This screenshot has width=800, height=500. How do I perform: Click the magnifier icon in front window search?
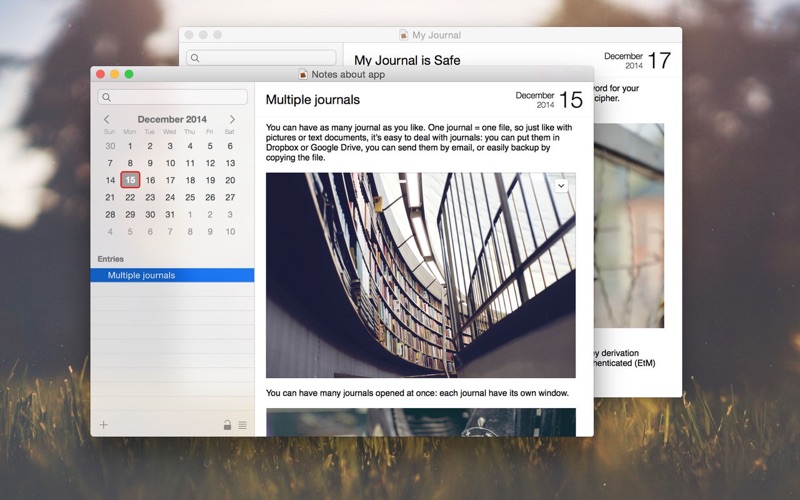tap(106, 97)
